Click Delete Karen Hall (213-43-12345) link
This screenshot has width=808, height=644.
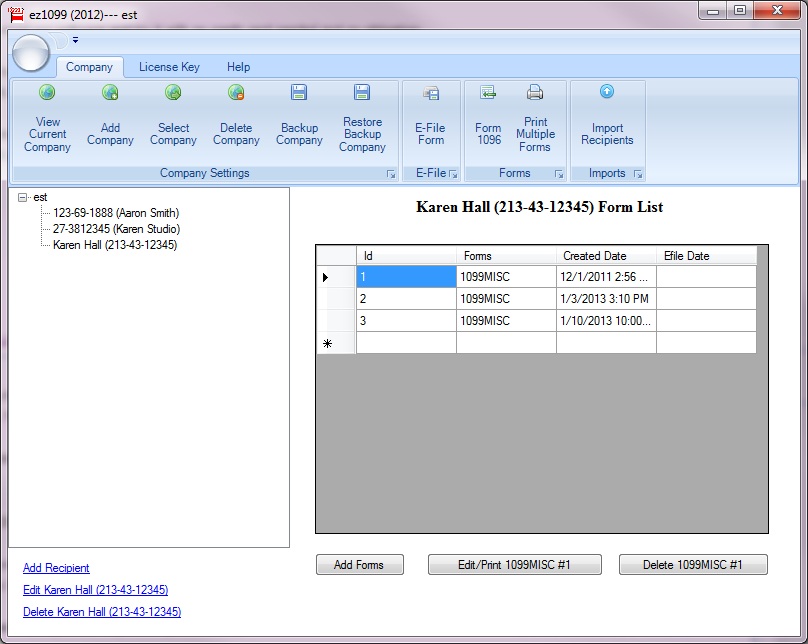click(102, 612)
